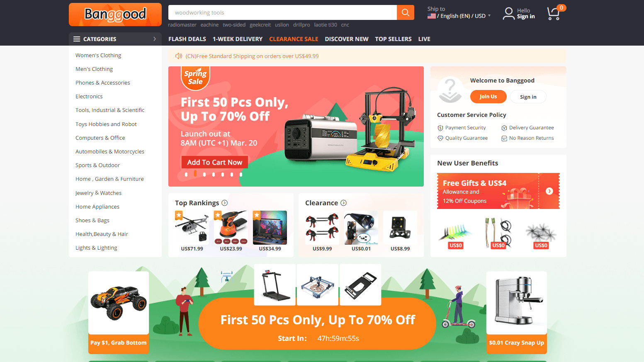Select the last banner carousel dot

pyautogui.click(x=241, y=175)
